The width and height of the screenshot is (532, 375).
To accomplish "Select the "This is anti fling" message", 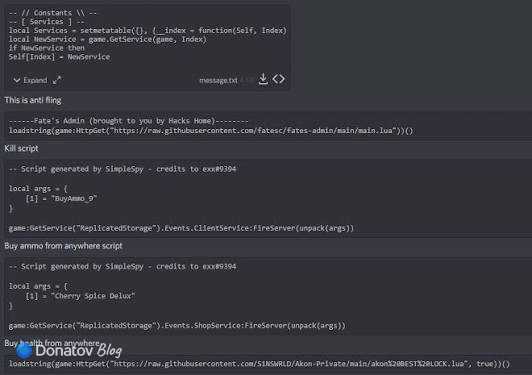I will coord(33,100).
